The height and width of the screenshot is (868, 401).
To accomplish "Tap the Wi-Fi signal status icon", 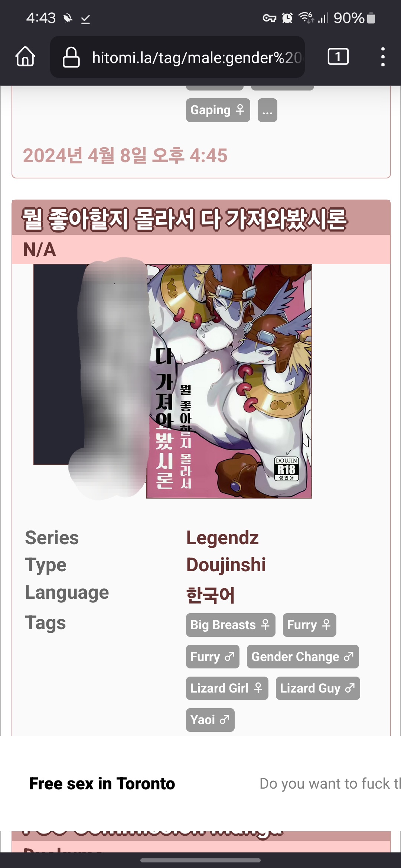I will tap(306, 17).
